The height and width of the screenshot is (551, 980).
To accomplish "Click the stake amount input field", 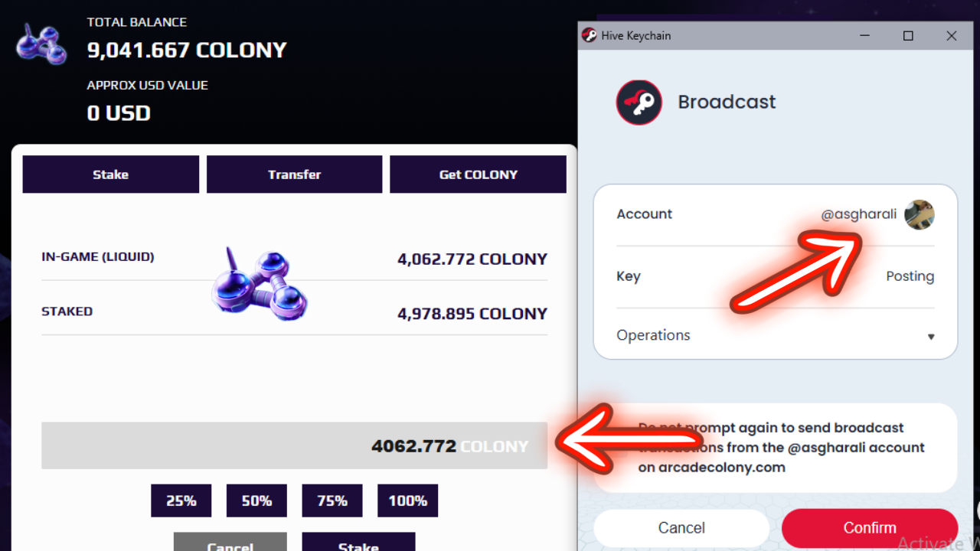I will point(294,445).
